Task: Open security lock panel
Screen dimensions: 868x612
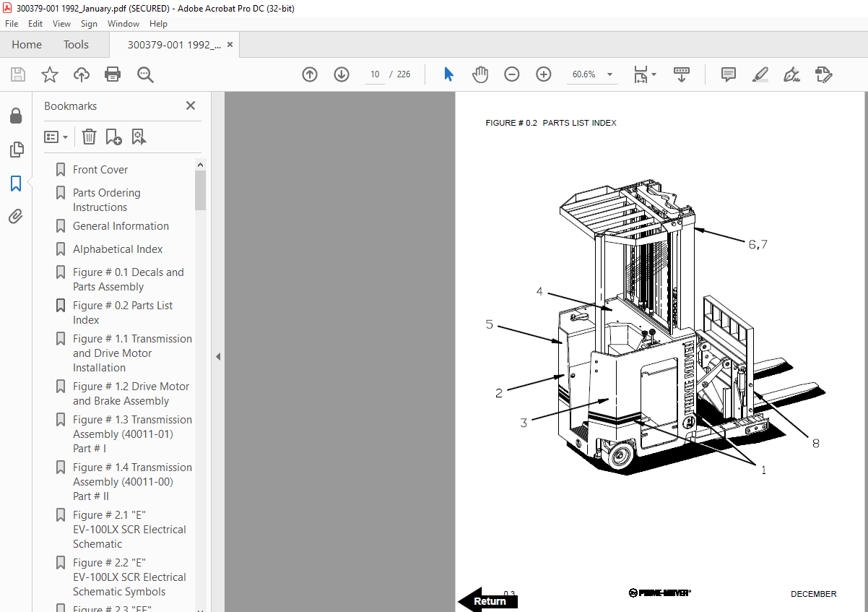Action: (16, 116)
